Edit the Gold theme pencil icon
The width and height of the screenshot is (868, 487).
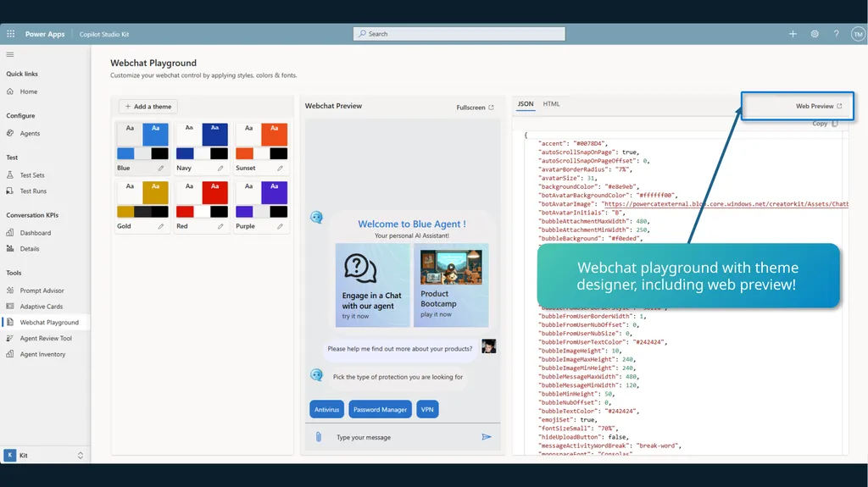[161, 226]
